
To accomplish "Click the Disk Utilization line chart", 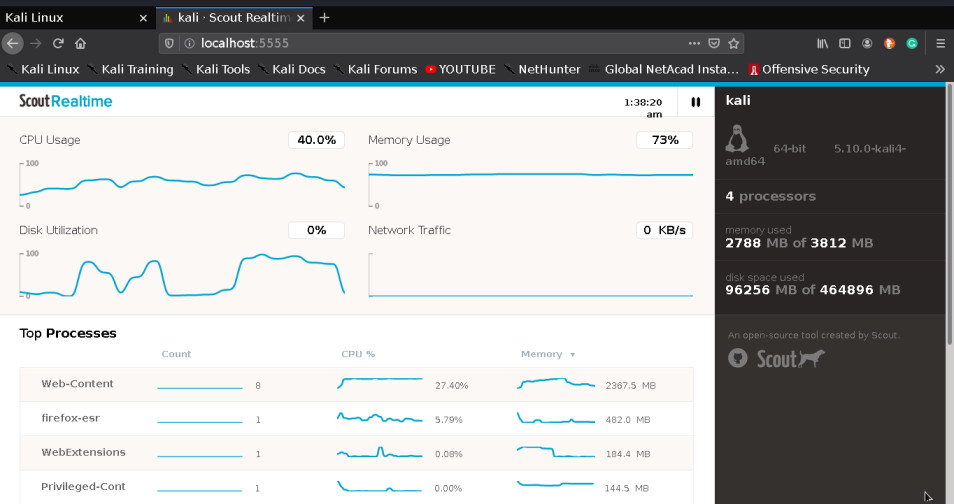I will (x=182, y=275).
